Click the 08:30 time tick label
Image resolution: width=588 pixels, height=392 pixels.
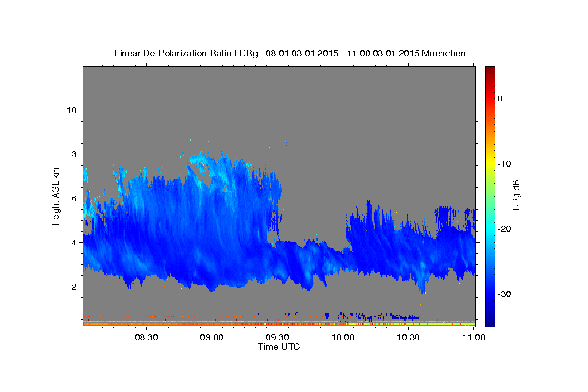point(146,337)
